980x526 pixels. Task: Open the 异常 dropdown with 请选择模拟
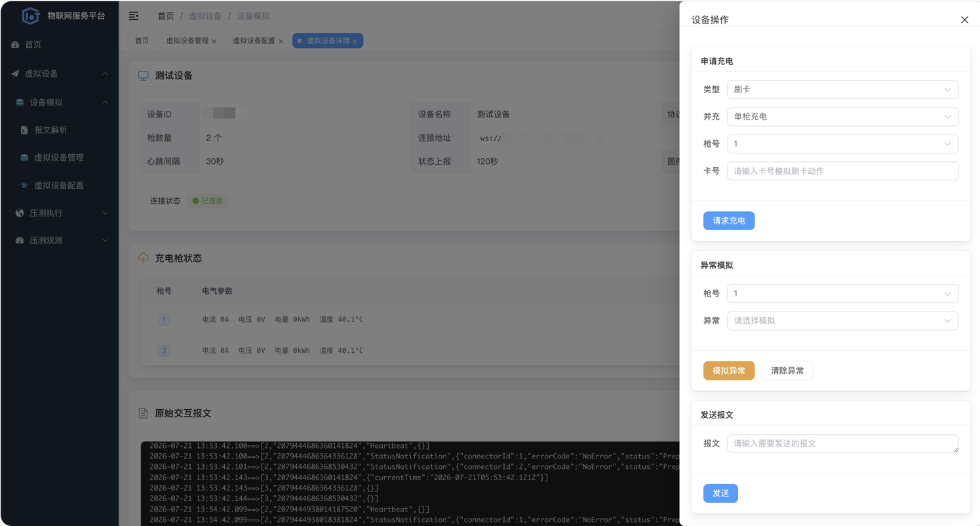coord(842,321)
